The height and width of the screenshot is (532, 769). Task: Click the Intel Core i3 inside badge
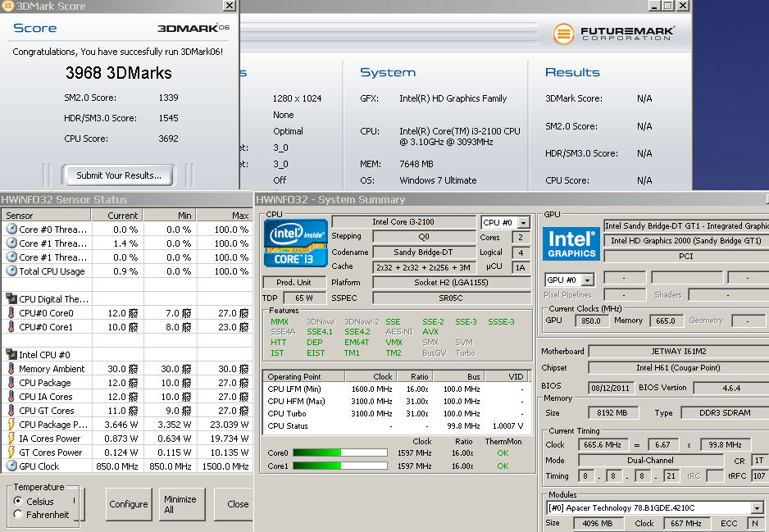point(295,243)
